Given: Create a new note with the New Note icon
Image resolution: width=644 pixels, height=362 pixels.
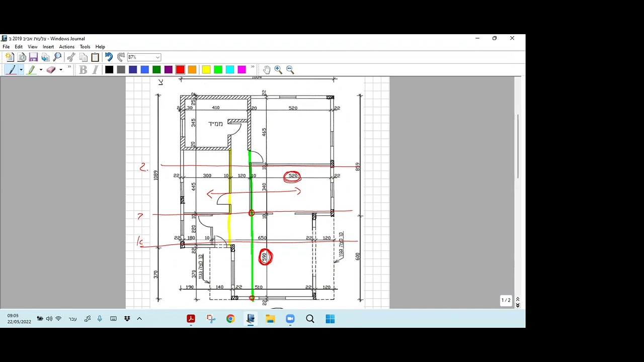Looking at the screenshot, I should 9,57.
